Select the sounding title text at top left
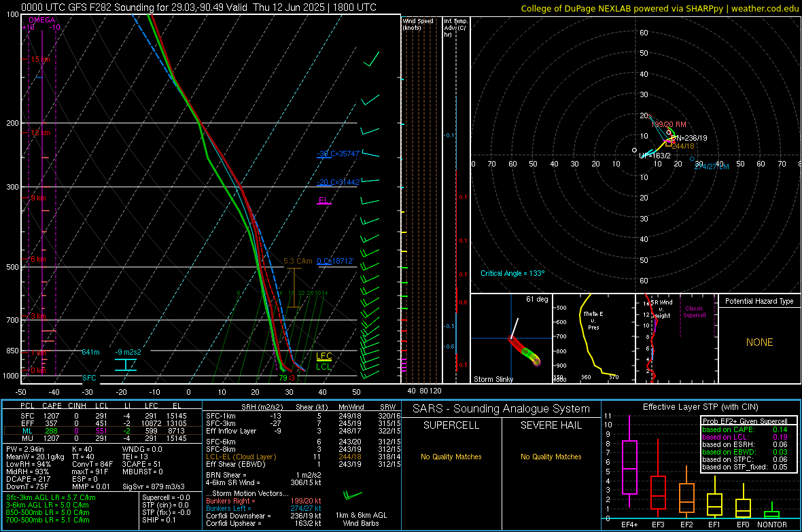This screenshot has height=532, width=802. pos(198,7)
